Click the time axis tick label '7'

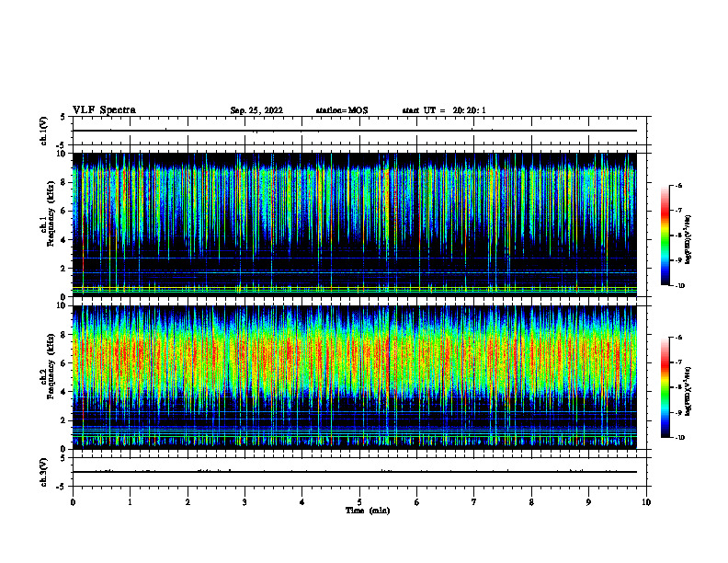[x=474, y=502]
